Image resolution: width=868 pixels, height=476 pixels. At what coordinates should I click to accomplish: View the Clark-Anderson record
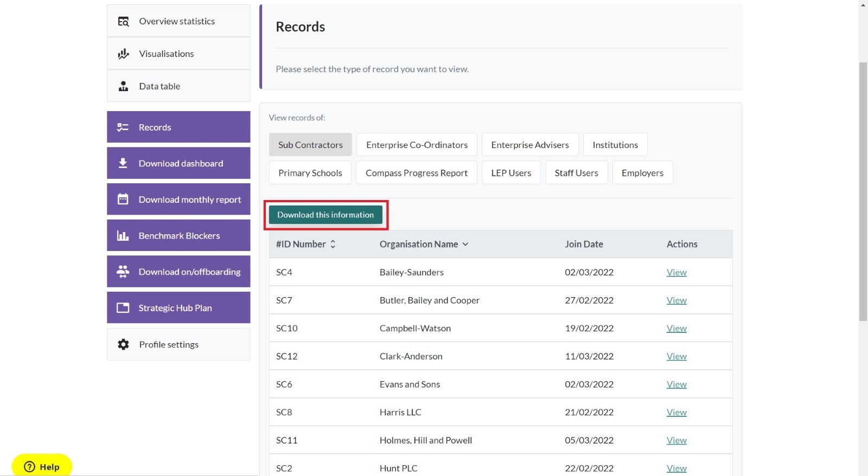[x=676, y=356]
